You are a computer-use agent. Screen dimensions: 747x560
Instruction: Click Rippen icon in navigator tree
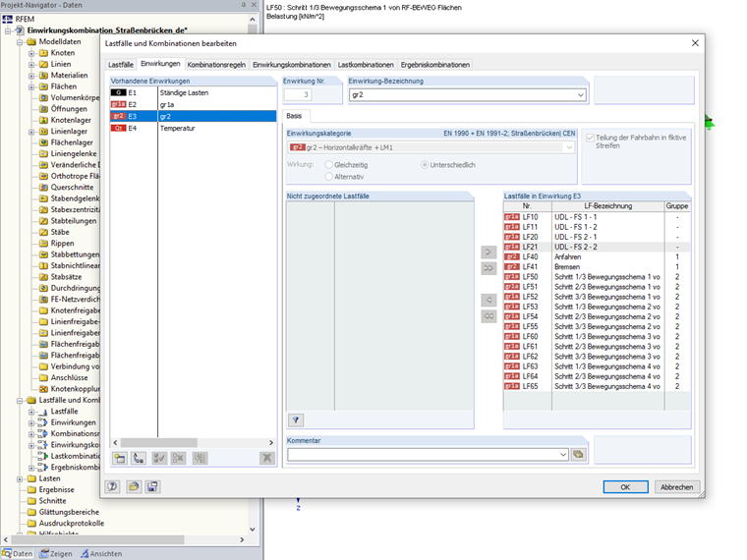(43, 244)
